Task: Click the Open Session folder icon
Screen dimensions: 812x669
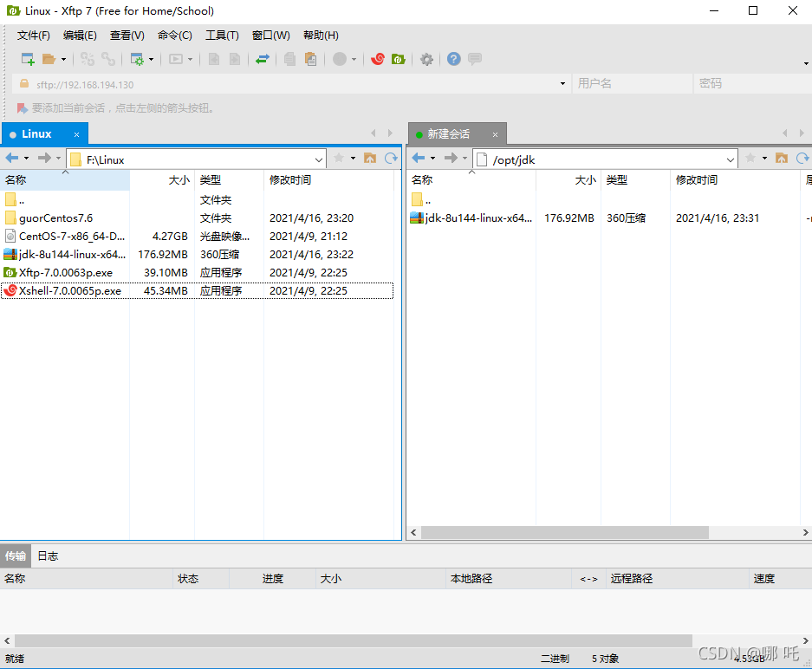Action: [x=49, y=59]
